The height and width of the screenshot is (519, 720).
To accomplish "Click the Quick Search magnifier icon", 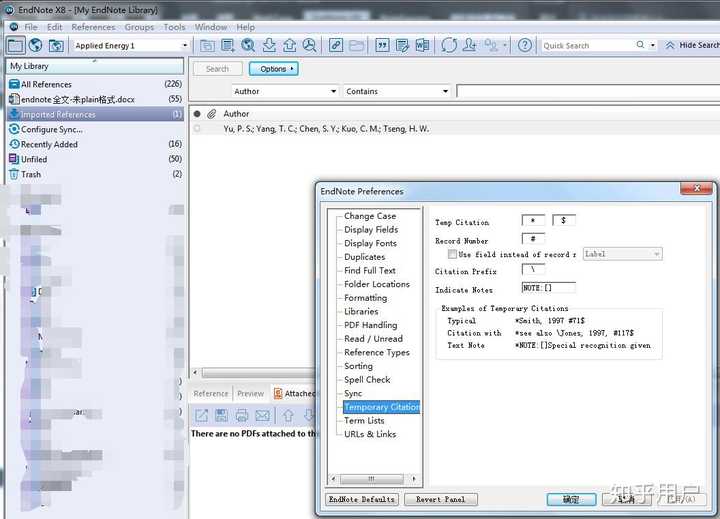I will [x=640, y=45].
